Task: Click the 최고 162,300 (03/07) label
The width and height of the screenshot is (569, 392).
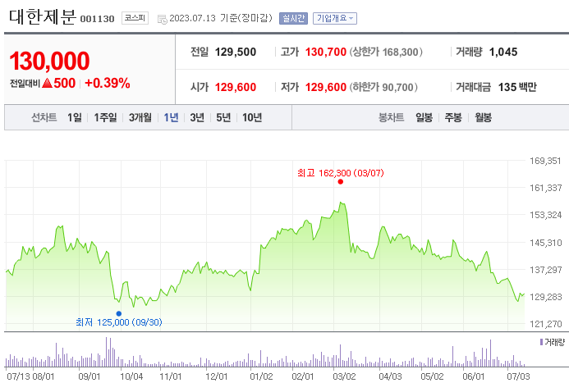Action: click(341, 173)
